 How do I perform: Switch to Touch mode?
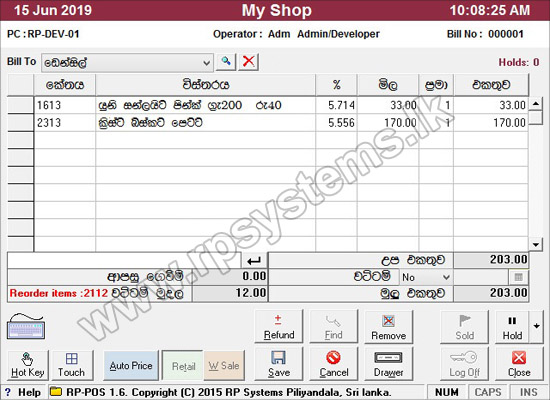72,365
